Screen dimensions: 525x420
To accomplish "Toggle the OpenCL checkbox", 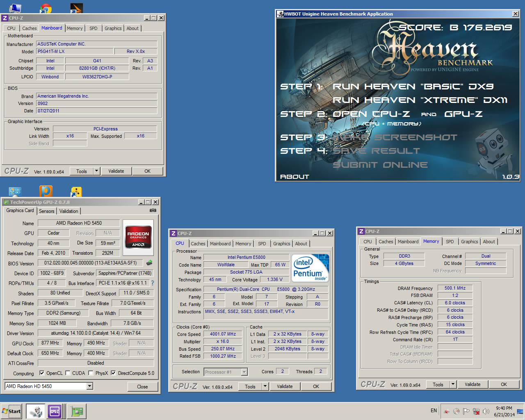I will (x=42, y=373).
